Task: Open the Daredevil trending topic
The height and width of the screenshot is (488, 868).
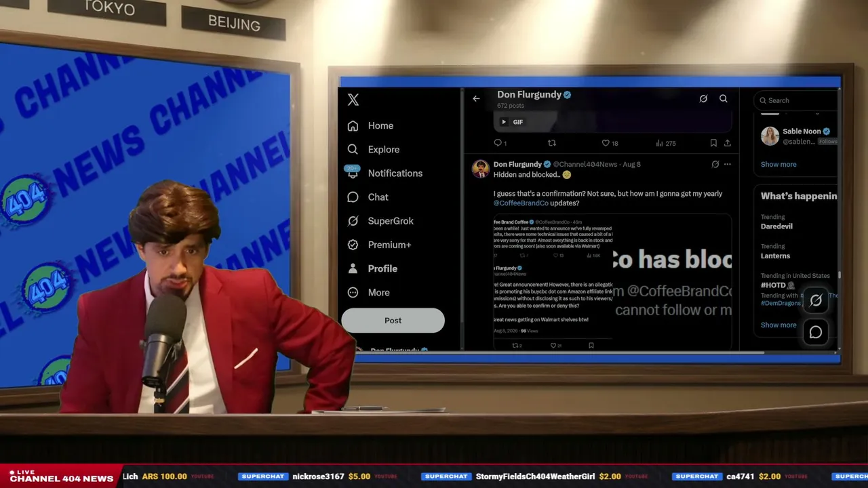Action: tap(776, 226)
